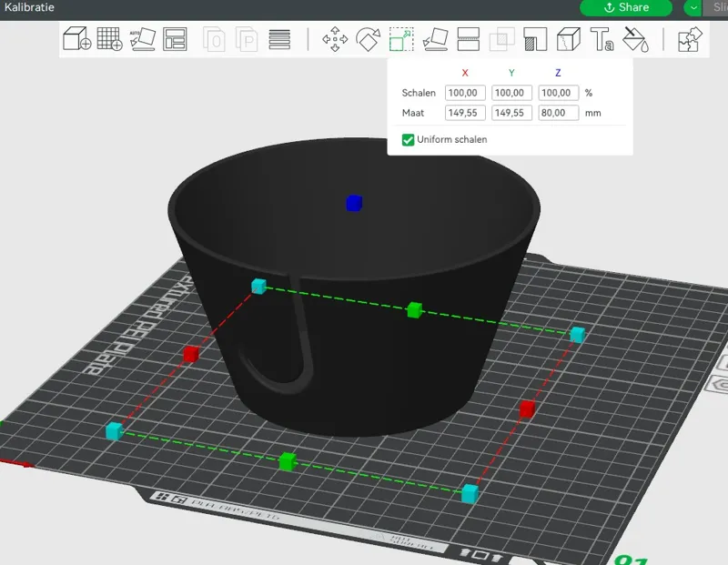
Task: Click the Schalen Z percentage field
Action: click(559, 93)
